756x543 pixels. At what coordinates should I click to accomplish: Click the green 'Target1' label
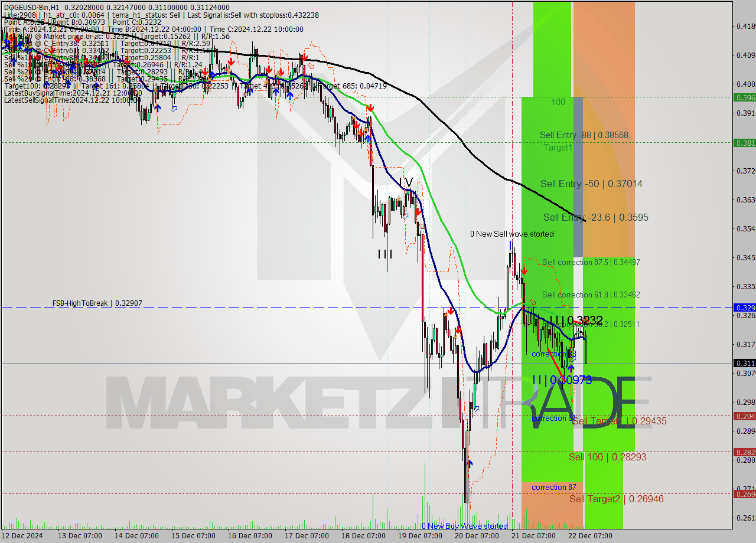pyautogui.click(x=558, y=148)
